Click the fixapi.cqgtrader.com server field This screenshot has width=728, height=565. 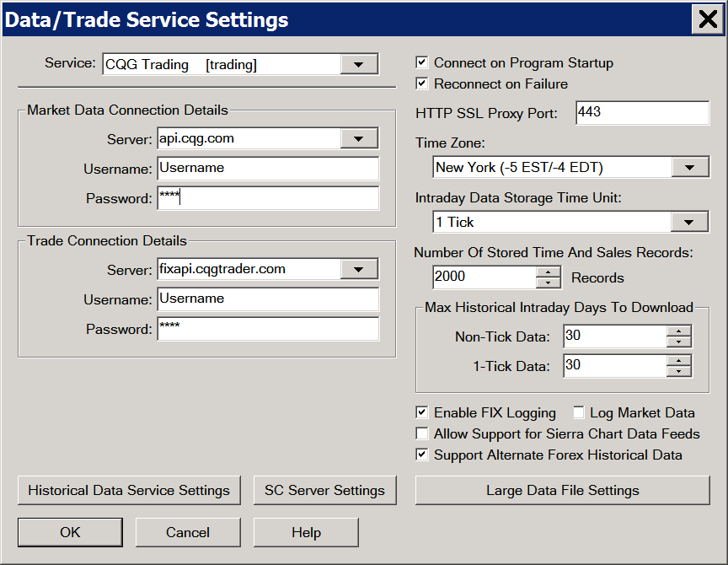click(249, 270)
